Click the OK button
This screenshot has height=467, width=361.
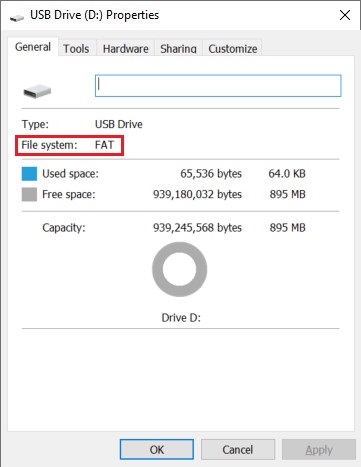pos(157,449)
